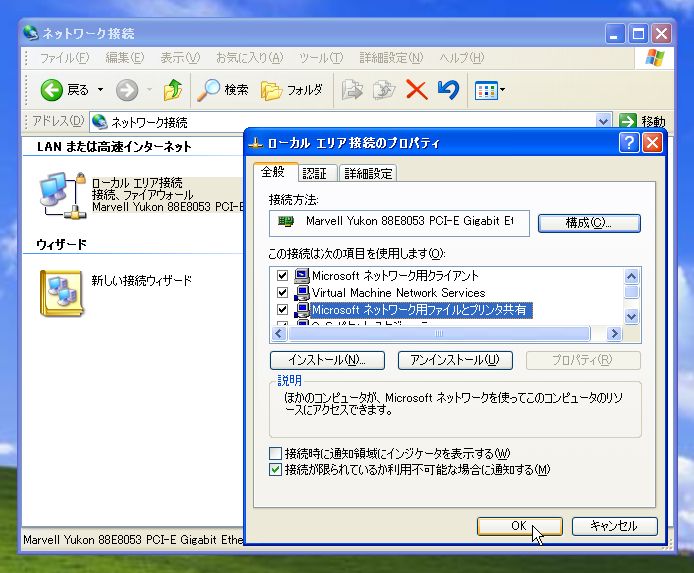This screenshot has height=573, width=694.
Task: Click the フォルダ (Folders) toolbar button
Action: 292,90
